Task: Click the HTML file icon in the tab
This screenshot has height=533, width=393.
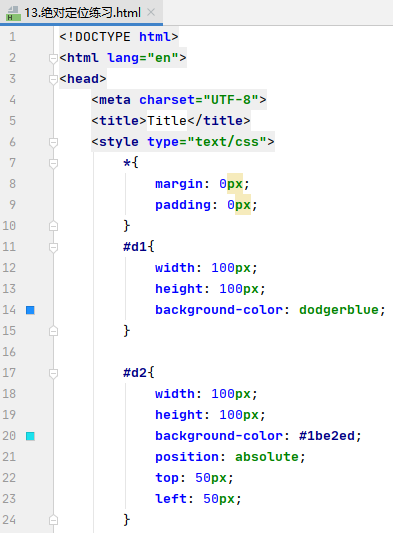Action: click(x=13, y=13)
